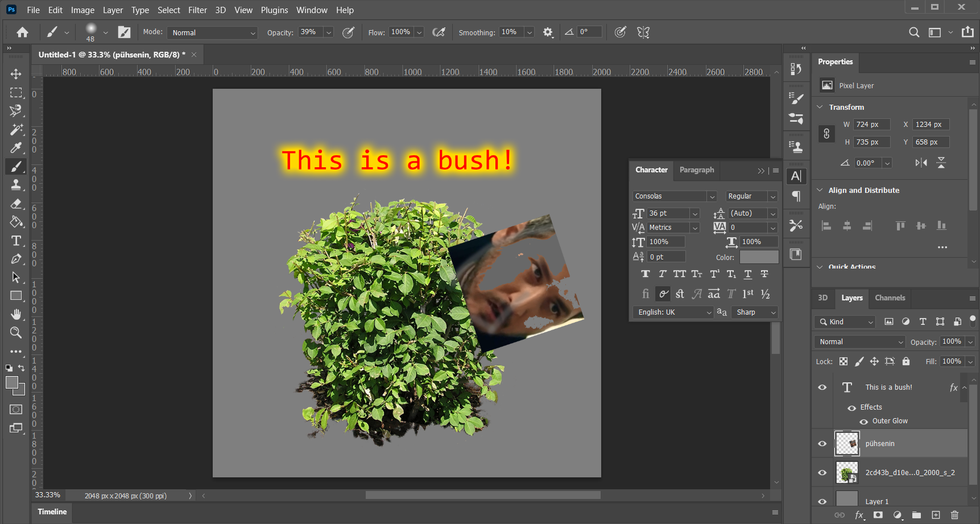Toggle Outer Glow effect visibility
Viewport: 980px width, 524px height.
[x=864, y=422]
